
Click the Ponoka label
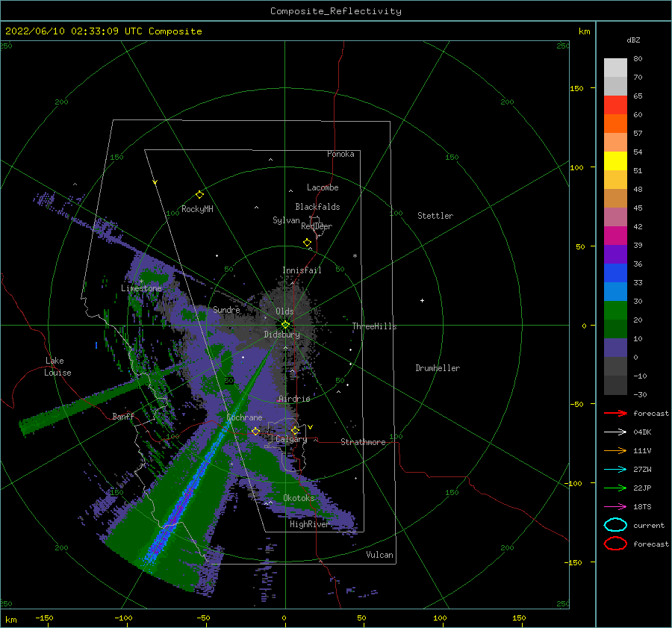(340, 154)
